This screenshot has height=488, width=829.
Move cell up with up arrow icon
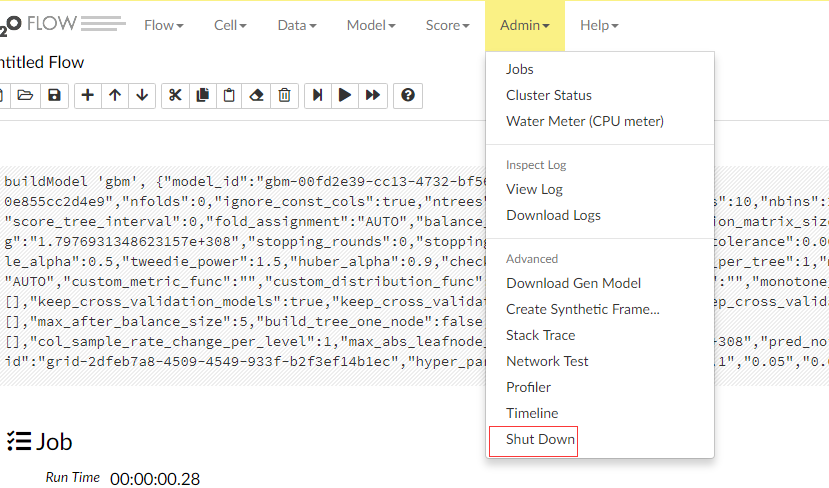115,96
